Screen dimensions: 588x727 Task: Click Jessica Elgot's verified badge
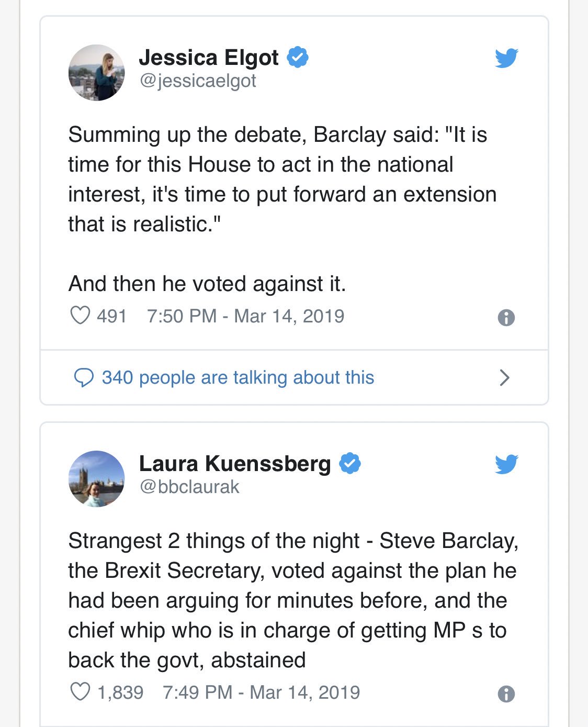298,57
